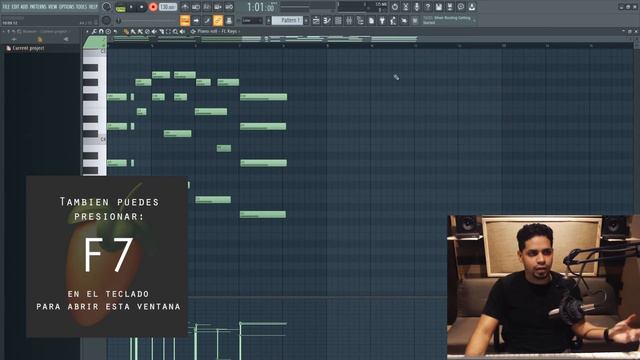Open the Channel rack icon
Screen dimensions: 640x360
click(x=338, y=20)
